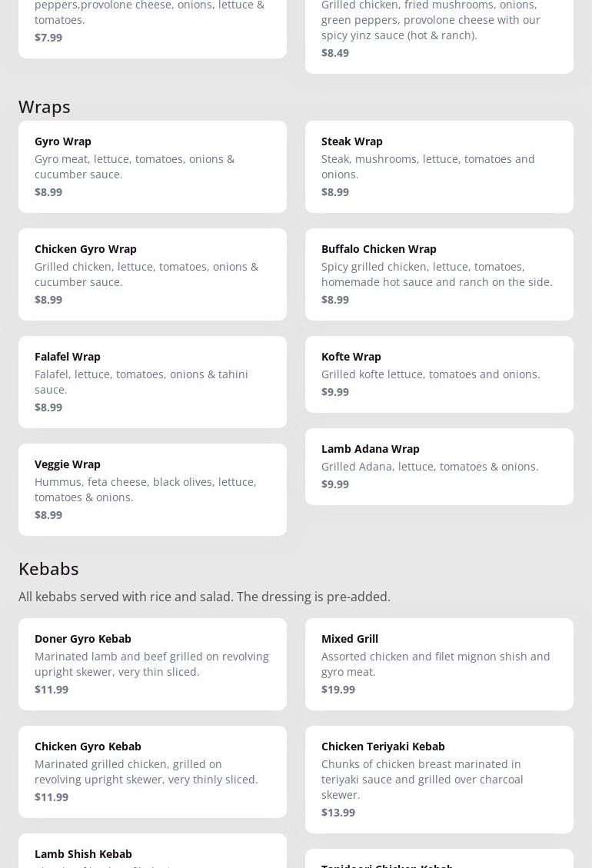592x868 pixels.
Task: Open the Mixed Grill kebab card
Action: pyautogui.click(x=439, y=663)
